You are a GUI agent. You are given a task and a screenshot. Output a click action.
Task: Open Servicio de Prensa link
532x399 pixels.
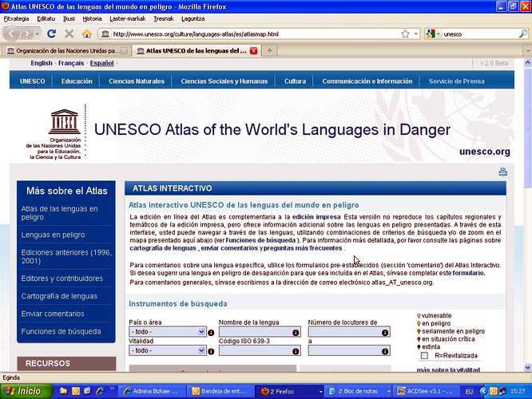click(456, 81)
